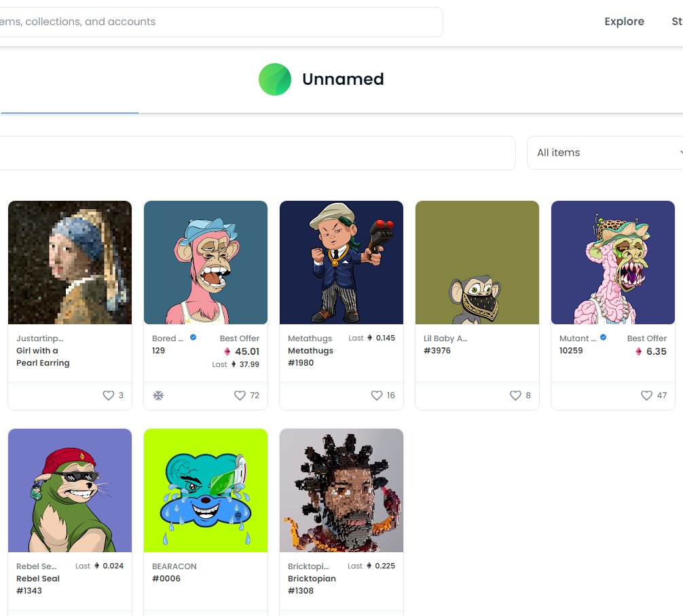Click the ETH icon beside 45.01 best offer
The width and height of the screenshot is (683, 616).
[227, 351]
